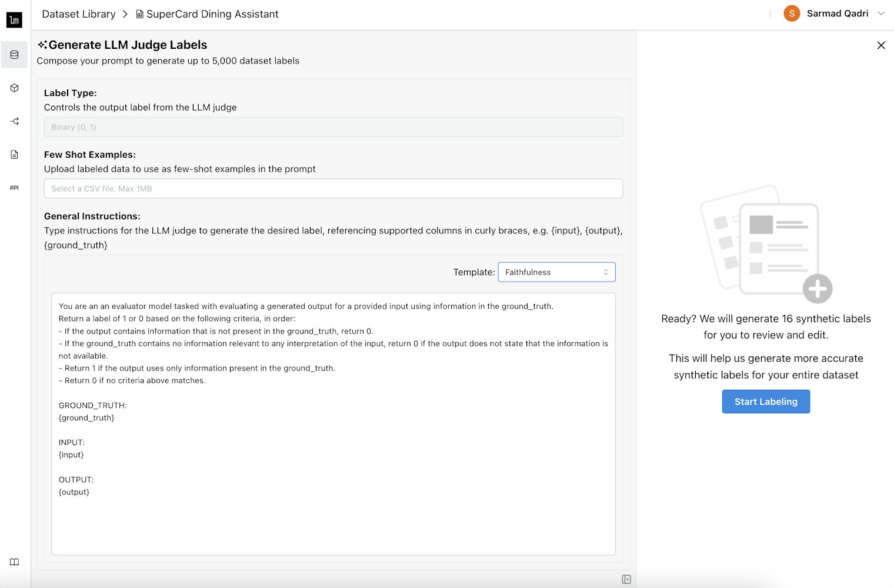The width and height of the screenshot is (894, 588).
Task: Close the labeling side panel
Action: 881,45
